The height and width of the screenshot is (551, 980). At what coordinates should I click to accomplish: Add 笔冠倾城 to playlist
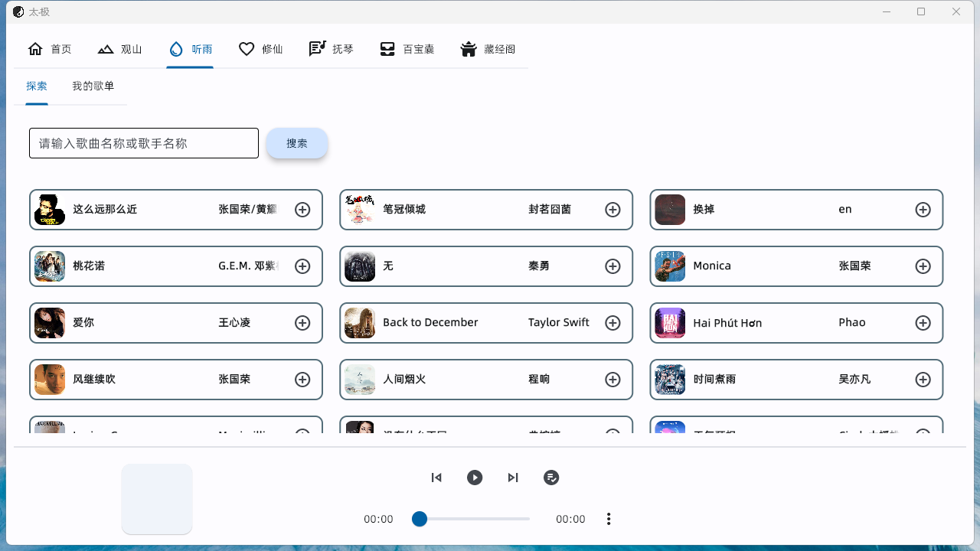[612, 210]
